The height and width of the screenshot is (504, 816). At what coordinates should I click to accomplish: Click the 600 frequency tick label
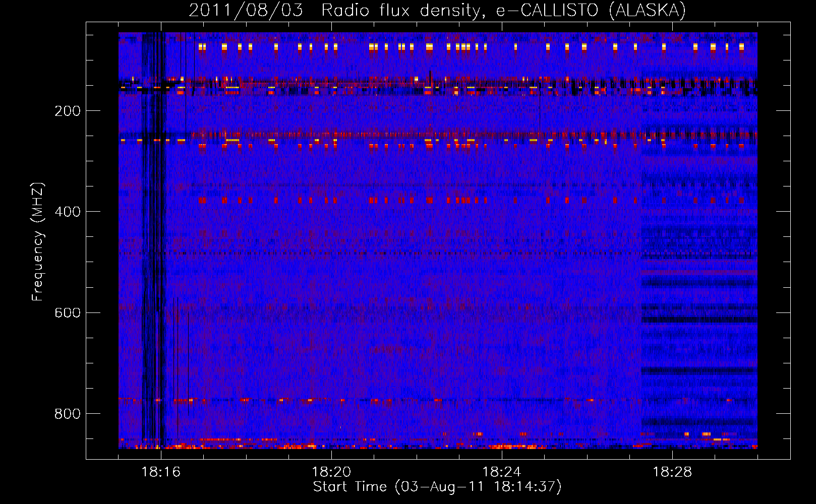click(x=68, y=312)
